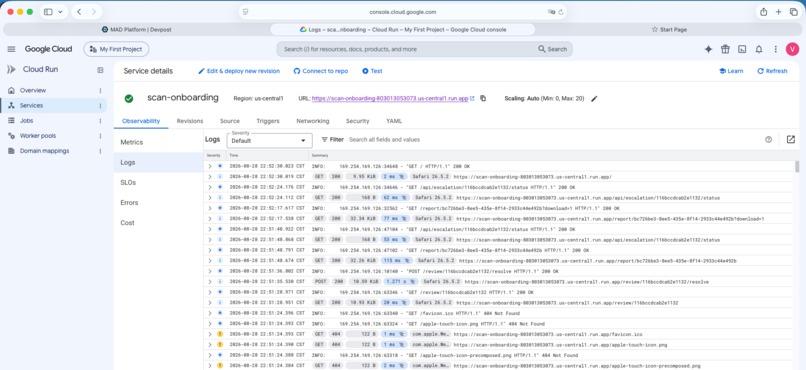
Task: Click the resources search field
Action: coord(425,49)
